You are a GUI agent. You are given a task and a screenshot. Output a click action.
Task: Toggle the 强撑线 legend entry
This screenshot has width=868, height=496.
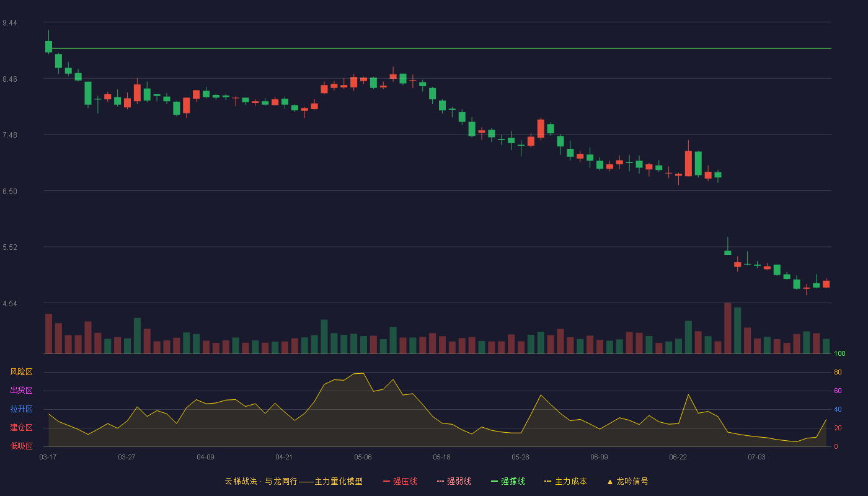(x=508, y=481)
